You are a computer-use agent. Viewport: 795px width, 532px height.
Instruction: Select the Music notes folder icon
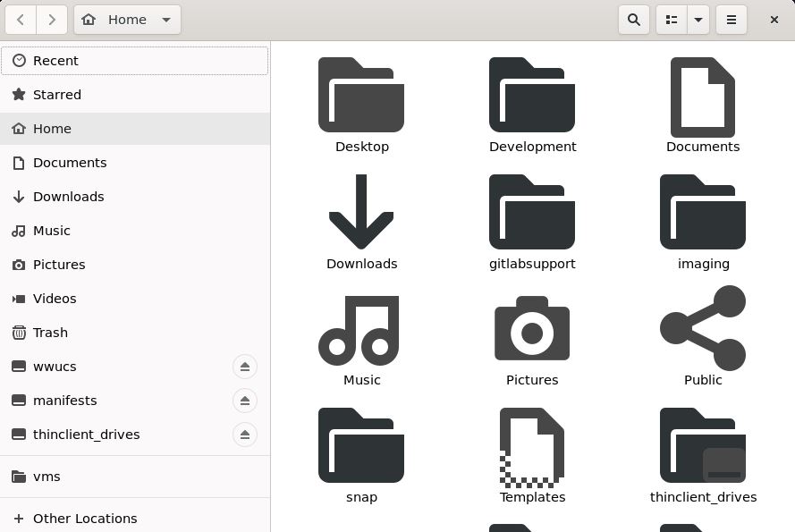359,331
